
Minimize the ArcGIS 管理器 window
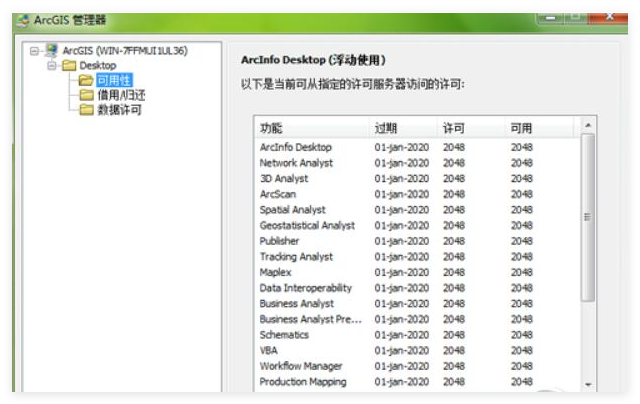[x=551, y=18]
